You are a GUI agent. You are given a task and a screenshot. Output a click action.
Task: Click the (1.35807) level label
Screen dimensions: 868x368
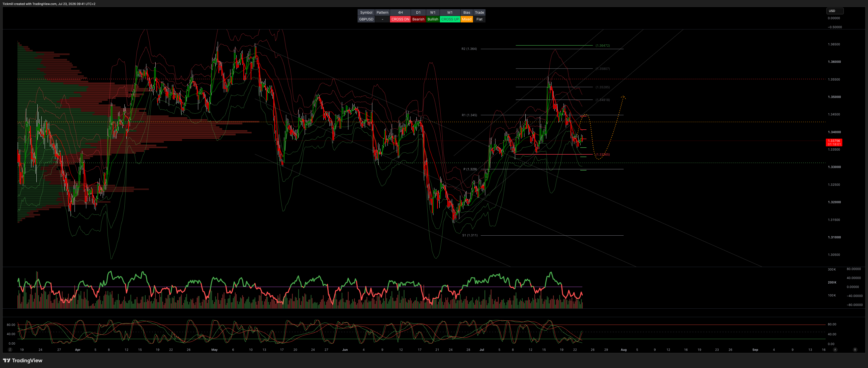tap(602, 69)
